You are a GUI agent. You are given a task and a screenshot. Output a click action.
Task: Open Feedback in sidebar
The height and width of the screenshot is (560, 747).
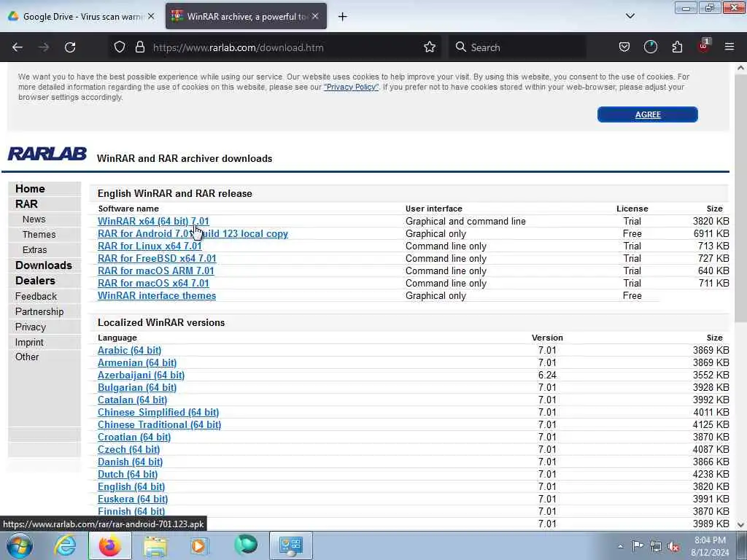(36, 296)
